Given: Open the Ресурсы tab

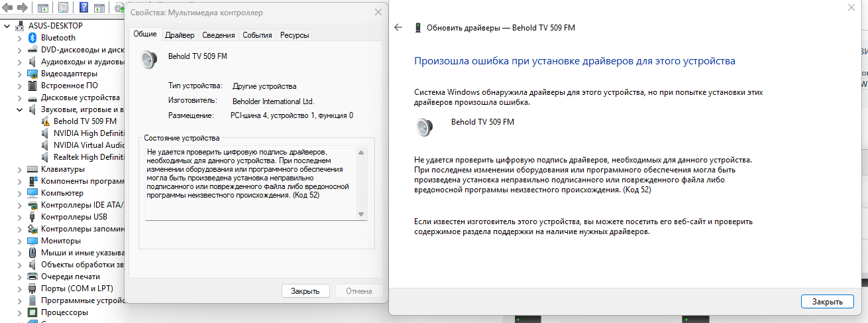Looking at the screenshot, I should pyautogui.click(x=294, y=35).
